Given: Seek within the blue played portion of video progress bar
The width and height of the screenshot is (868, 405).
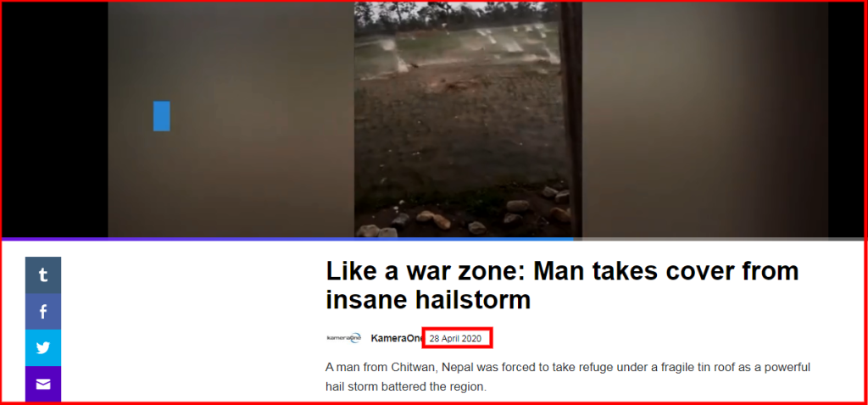Looking at the screenshot, I should click(x=288, y=239).
